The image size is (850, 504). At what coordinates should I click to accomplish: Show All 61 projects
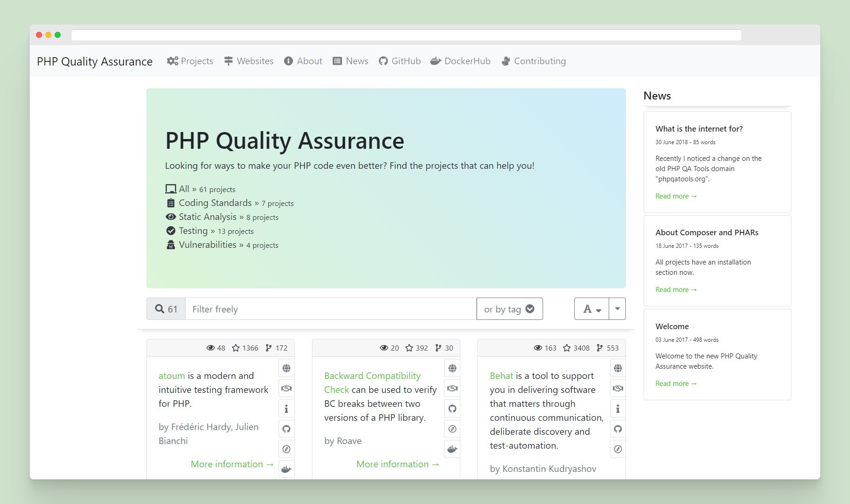point(200,189)
